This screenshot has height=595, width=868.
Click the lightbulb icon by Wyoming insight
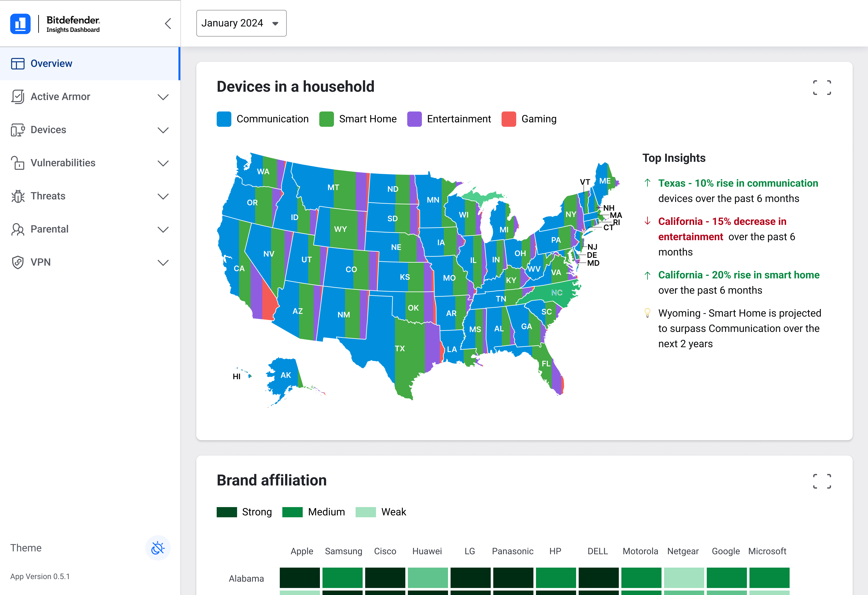point(648,313)
